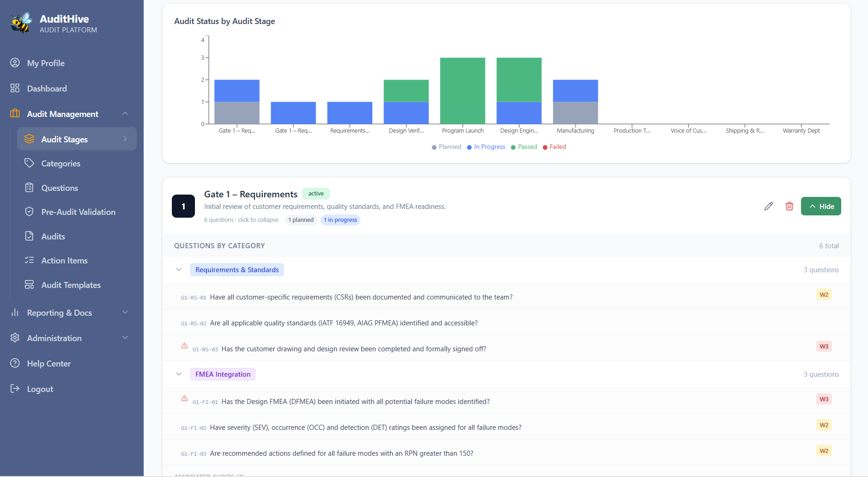868x477 pixels.
Task: Collapse the FMEA Integration category
Action: point(179,374)
